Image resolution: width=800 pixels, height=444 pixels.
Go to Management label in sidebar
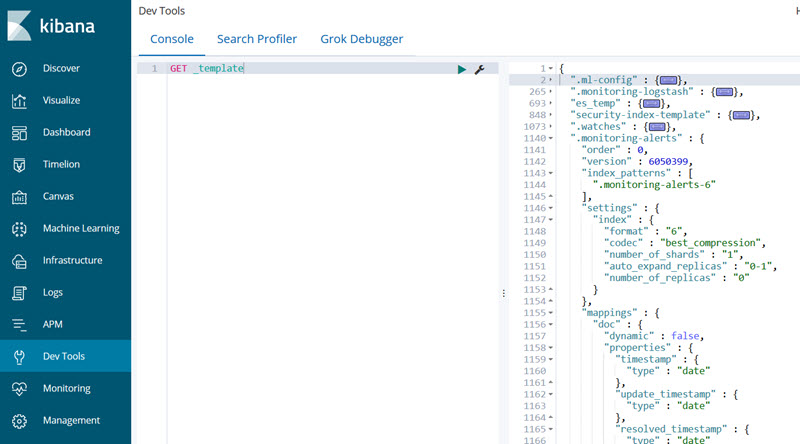point(71,421)
